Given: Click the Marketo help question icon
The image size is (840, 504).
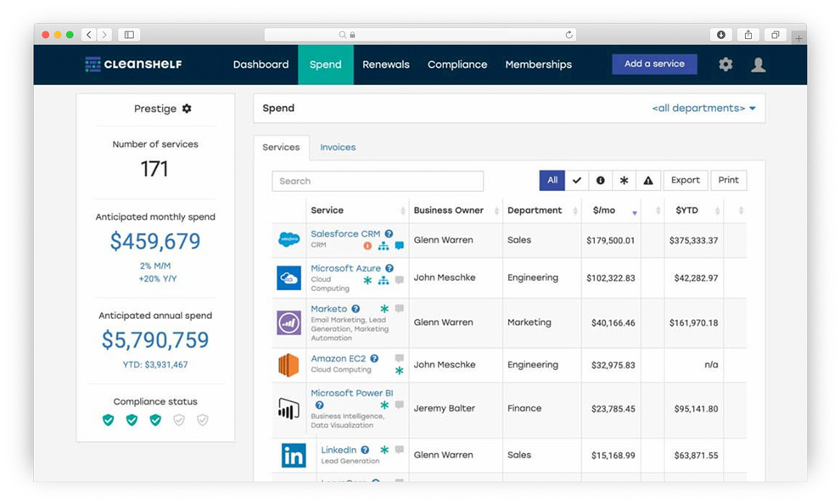Looking at the screenshot, I should tap(356, 309).
